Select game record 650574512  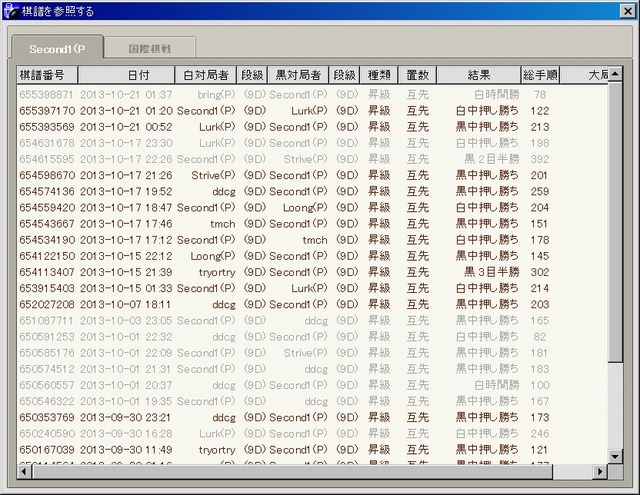(x=312, y=369)
